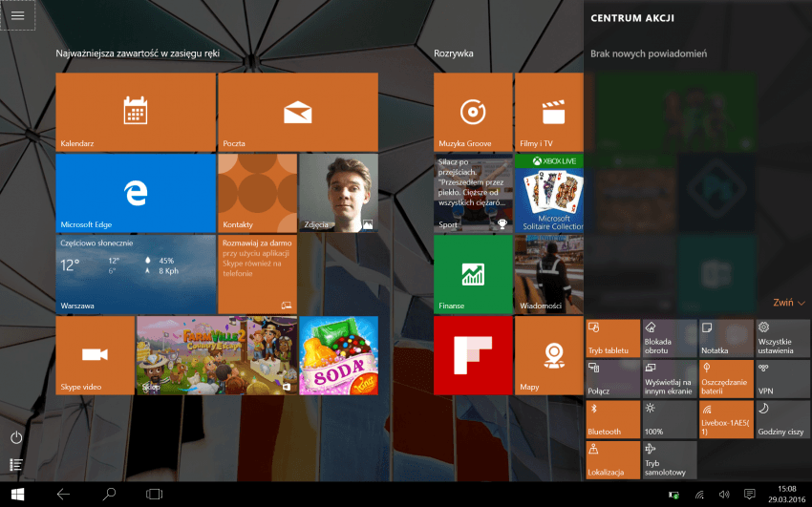Click Wyświetlaj na innym ekranie
This screenshot has width=812, height=507.
click(x=670, y=379)
